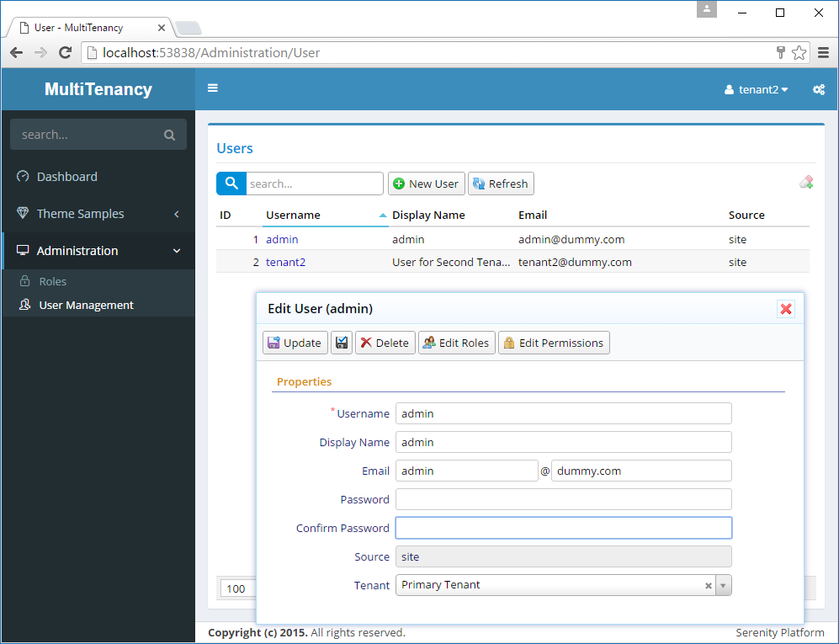The width and height of the screenshot is (839, 644).
Task: Open the settings cogs icon in header
Action: tap(818, 89)
